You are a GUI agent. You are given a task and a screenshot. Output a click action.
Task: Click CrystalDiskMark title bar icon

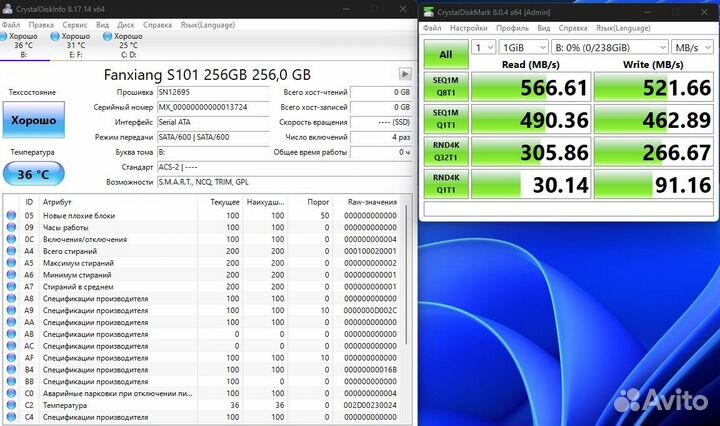pyautogui.click(x=428, y=12)
